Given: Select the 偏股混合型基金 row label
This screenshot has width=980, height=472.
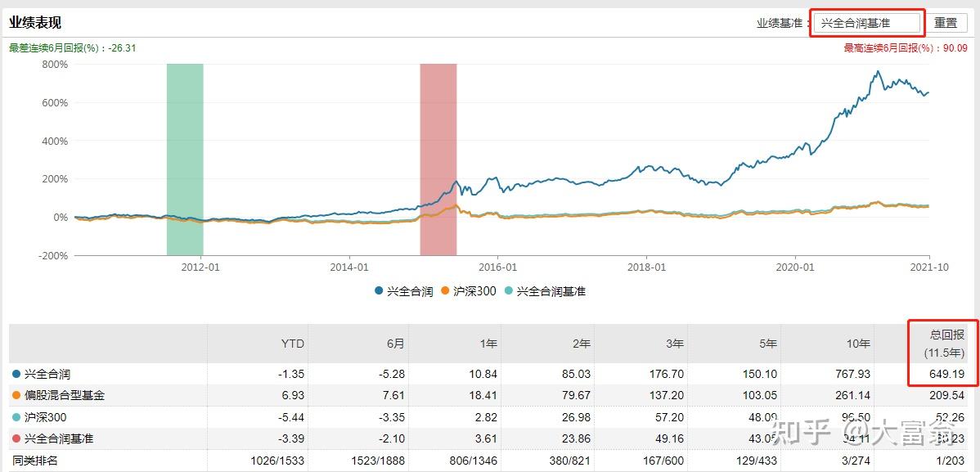Looking at the screenshot, I should click(64, 396).
